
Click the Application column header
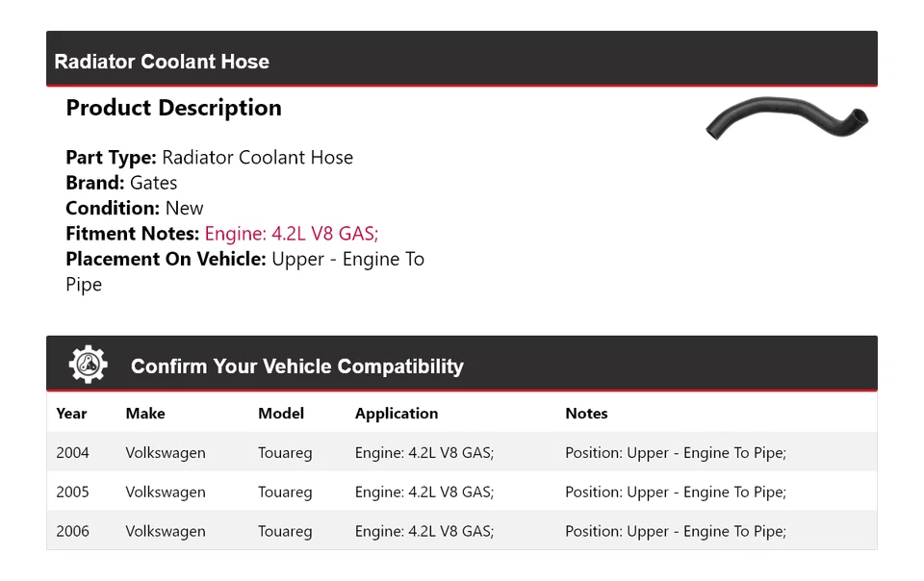[397, 414]
